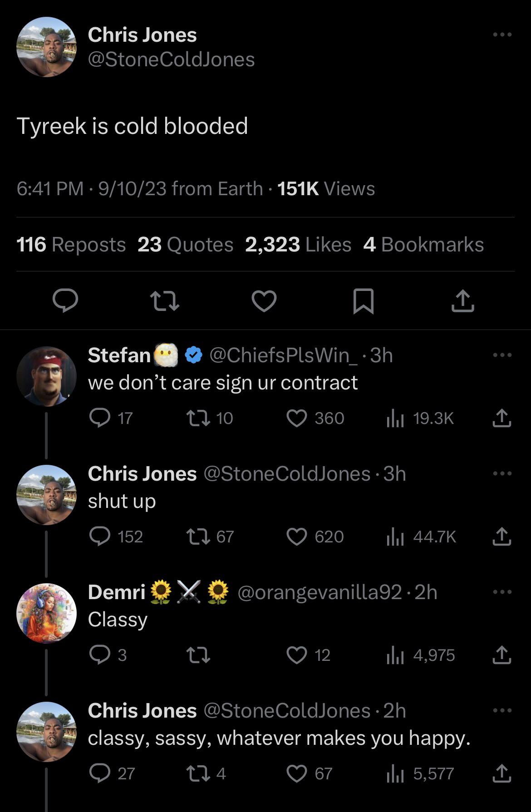Share the "classy, sassy" reply
Image resolution: width=531 pixels, height=812 pixels.
[501, 773]
